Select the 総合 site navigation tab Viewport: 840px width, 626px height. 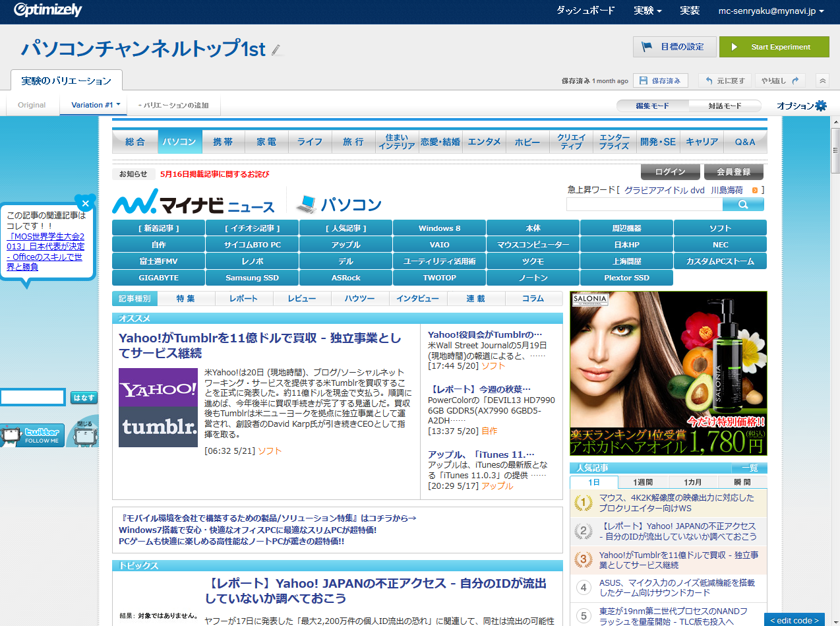[135, 142]
